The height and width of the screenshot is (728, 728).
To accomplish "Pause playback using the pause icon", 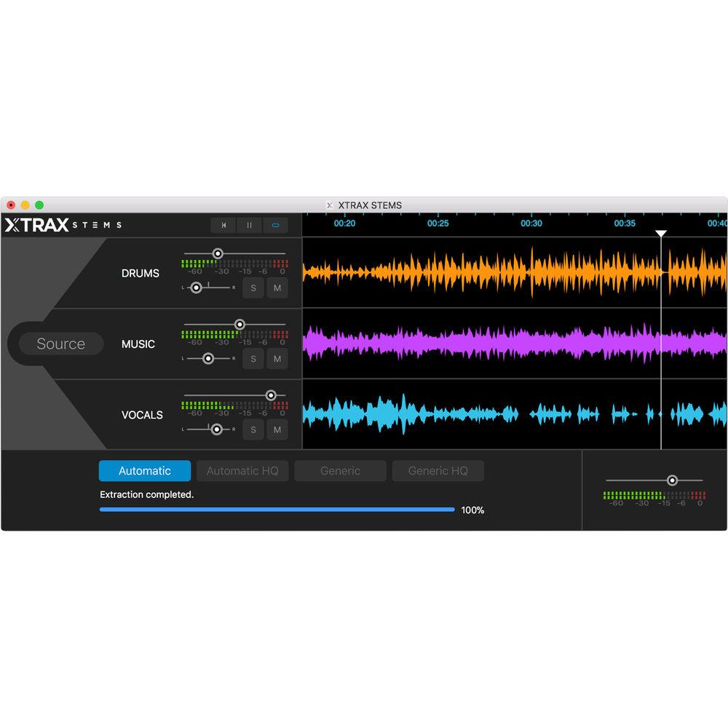I will tap(248, 225).
